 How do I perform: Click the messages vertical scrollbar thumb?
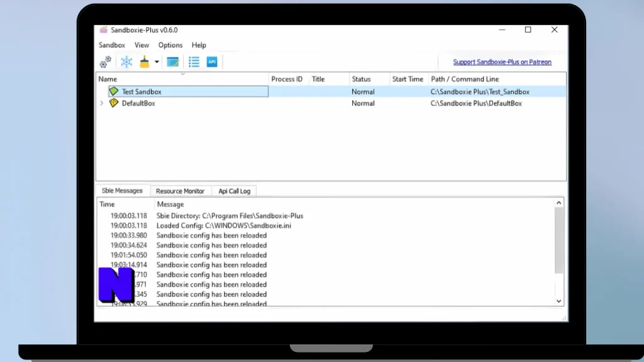click(x=559, y=240)
